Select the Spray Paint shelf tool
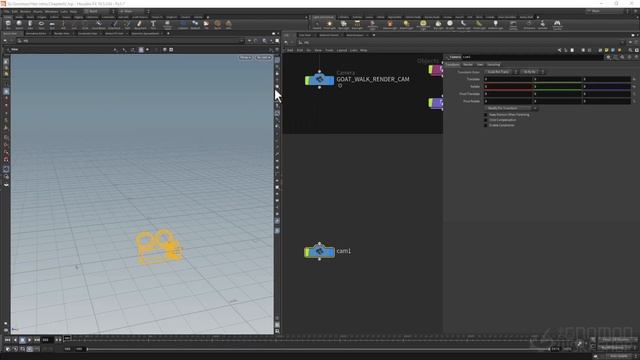This screenshot has width=640, height=360. click(x=140, y=24)
